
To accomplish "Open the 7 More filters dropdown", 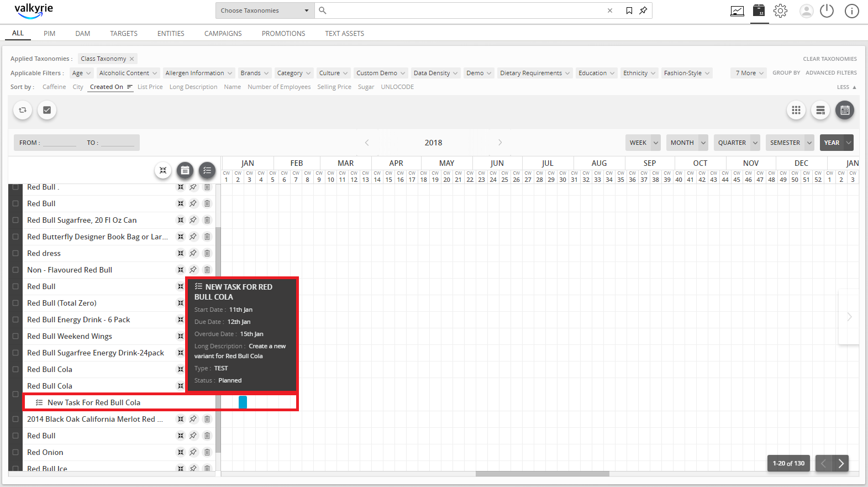I will click(749, 73).
